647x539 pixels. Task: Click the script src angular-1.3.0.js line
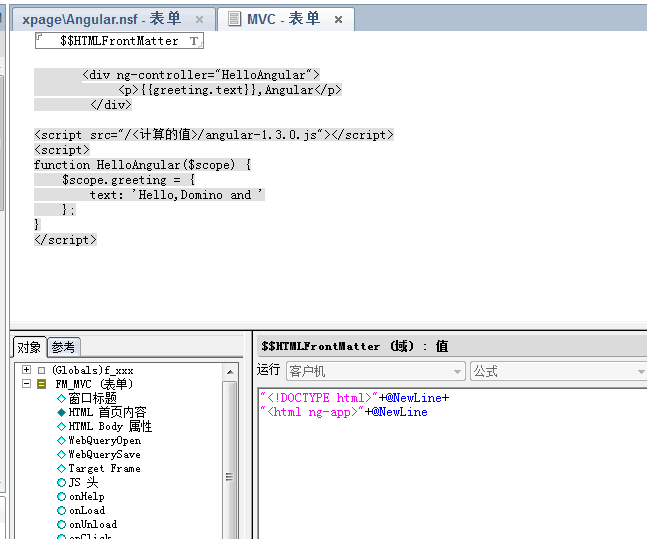coord(214,135)
